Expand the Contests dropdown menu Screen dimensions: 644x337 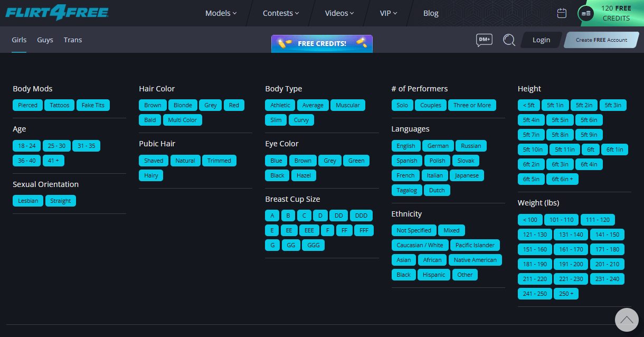[x=281, y=13]
